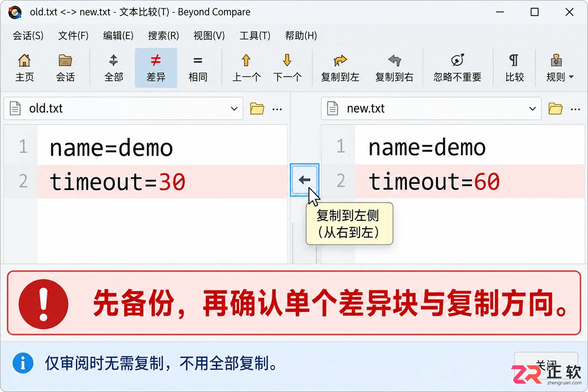The height and width of the screenshot is (392, 588).
Task: Jump to next difference 下一个
Action: tap(287, 68)
